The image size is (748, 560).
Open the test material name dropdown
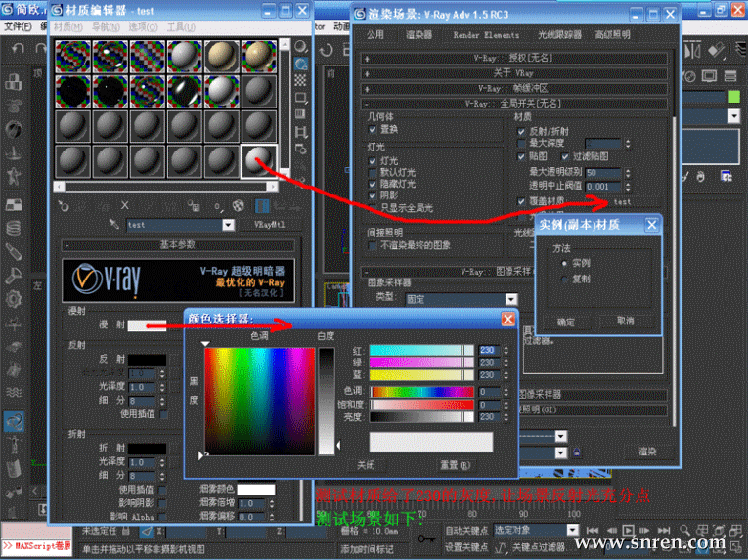(x=229, y=225)
